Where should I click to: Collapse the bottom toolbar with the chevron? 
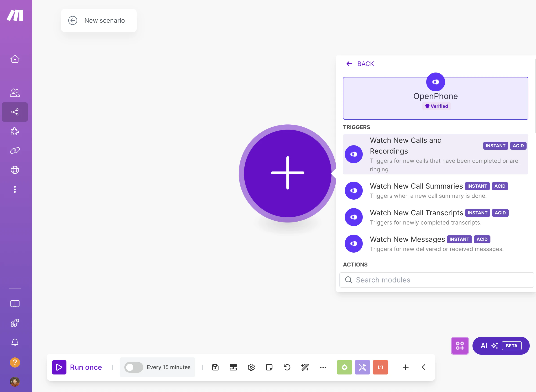424,367
